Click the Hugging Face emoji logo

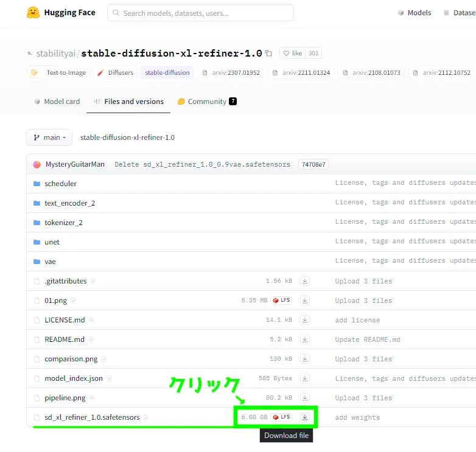[x=33, y=12]
